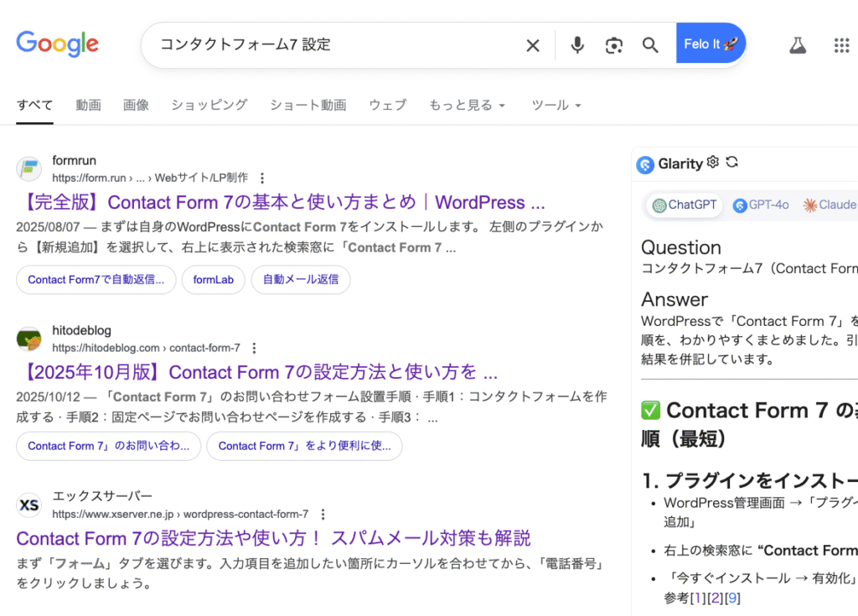Image resolution: width=858 pixels, height=616 pixels.
Task: Open the Google apps grid
Action: coord(841,45)
